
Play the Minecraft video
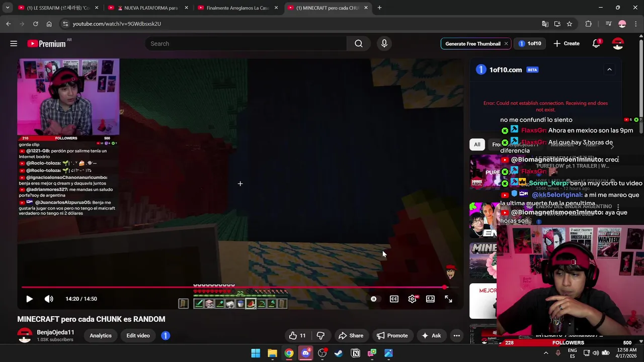click(29, 299)
